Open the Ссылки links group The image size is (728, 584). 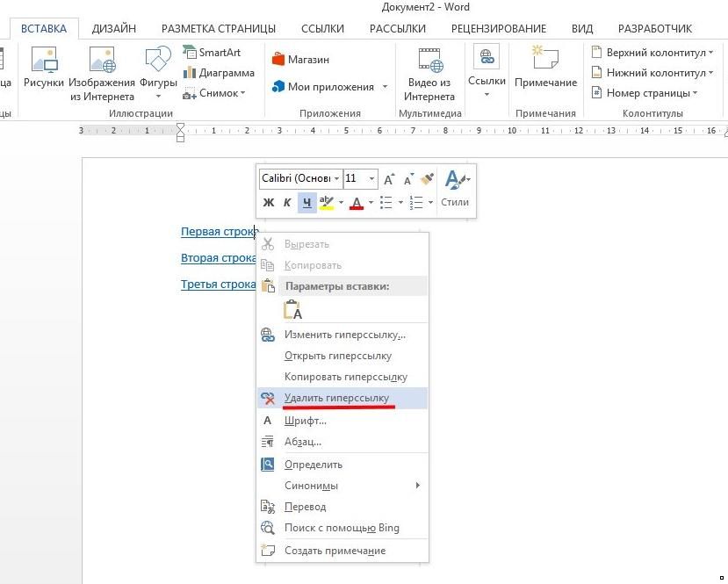(x=487, y=70)
